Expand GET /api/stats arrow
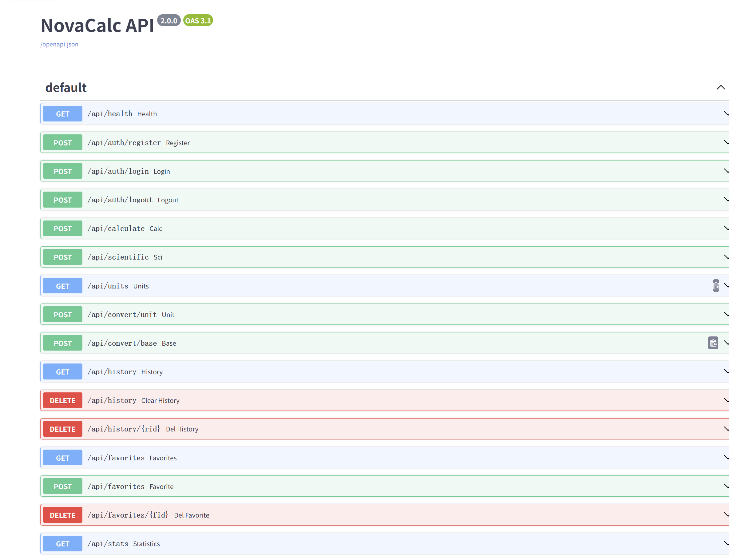The height and width of the screenshot is (560, 729). tap(726, 544)
